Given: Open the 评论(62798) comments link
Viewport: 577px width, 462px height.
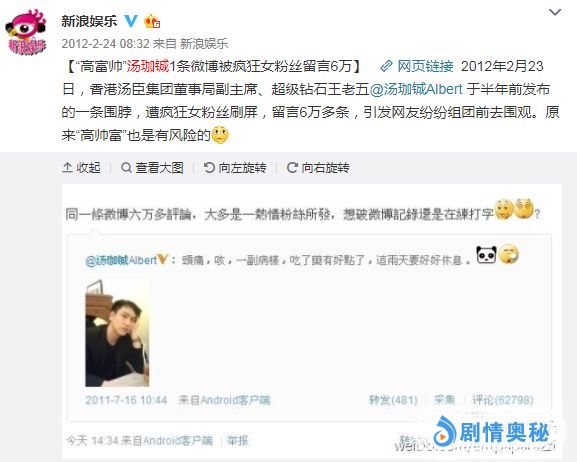Looking at the screenshot, I should tap(503, 400).
